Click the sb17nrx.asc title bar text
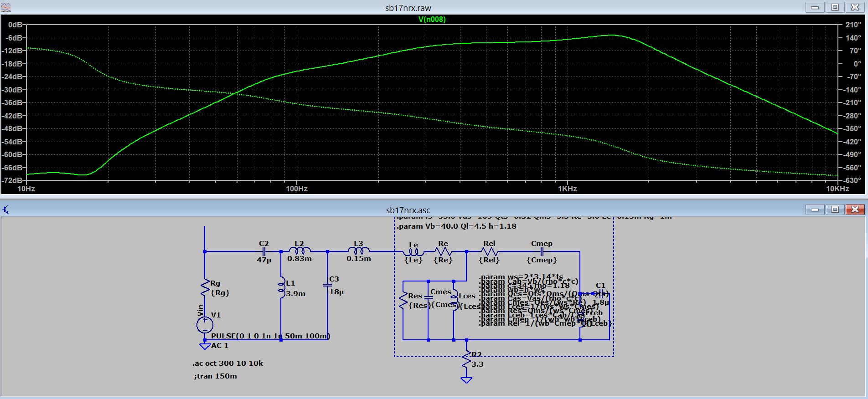Image resolution: width=868 pixels, height=399 pixels. 408,210
